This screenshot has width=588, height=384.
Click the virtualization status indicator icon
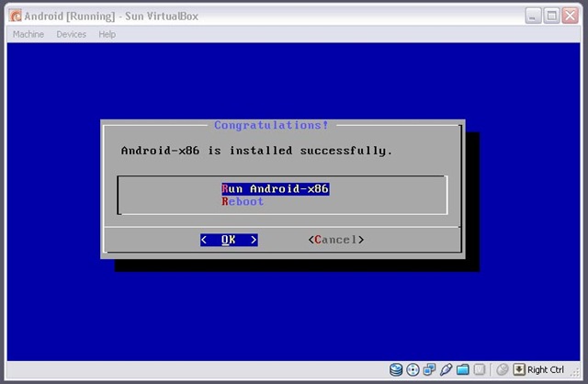click(480, 369)
